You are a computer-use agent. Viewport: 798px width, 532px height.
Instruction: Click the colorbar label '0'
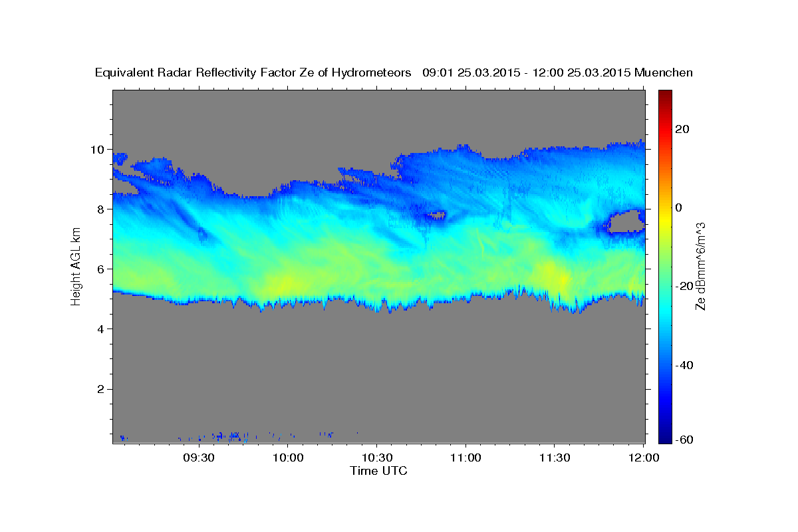click(x=679, y=207)
